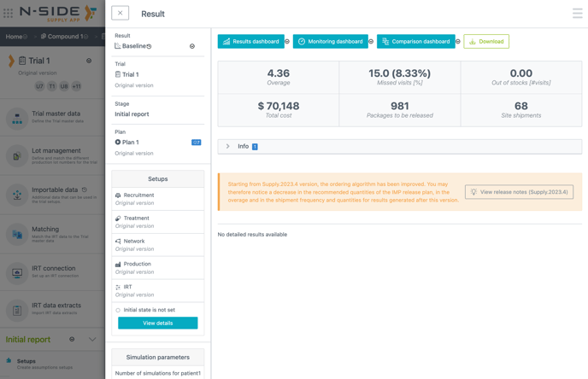
Task: Select the Production setup
Action: tap(137, 265)
